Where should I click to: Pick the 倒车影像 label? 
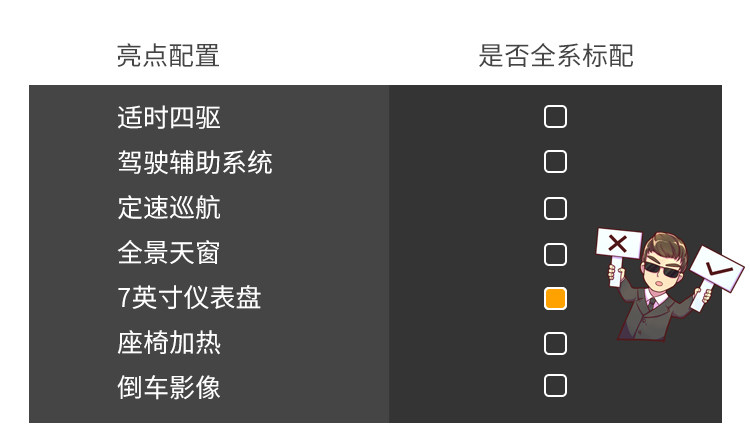point(169,387)
